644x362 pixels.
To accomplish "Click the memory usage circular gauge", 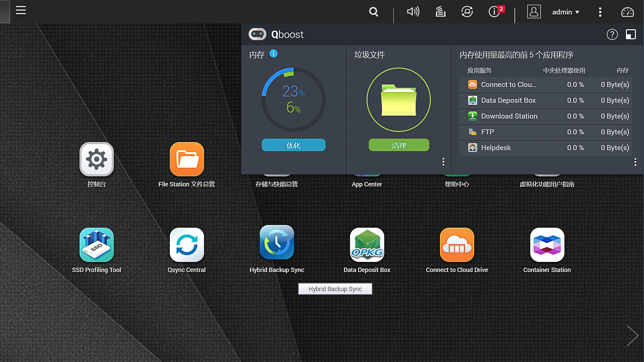I will point(293,100).
